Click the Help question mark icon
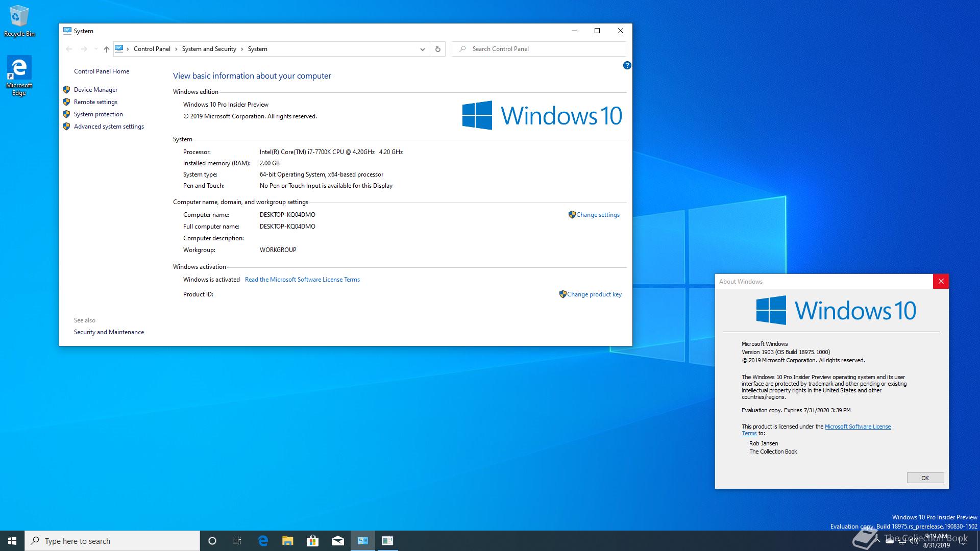 point(627,65)
